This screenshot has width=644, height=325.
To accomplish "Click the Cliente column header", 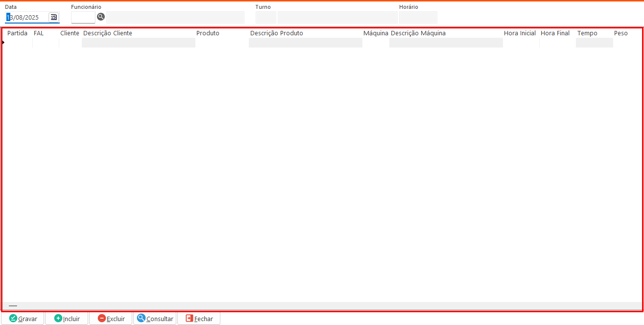I will point(70,33).
